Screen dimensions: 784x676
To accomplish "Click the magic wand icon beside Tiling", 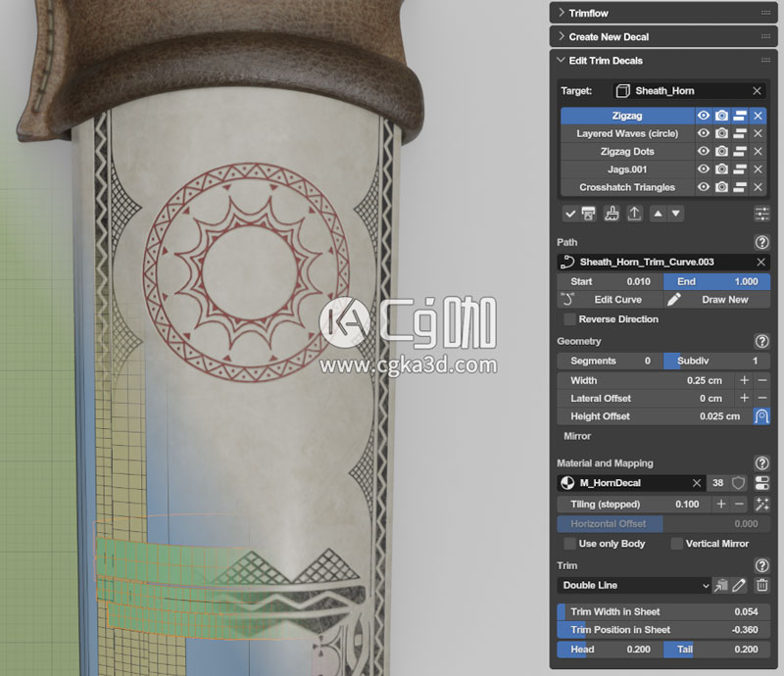I will [761, 504].
